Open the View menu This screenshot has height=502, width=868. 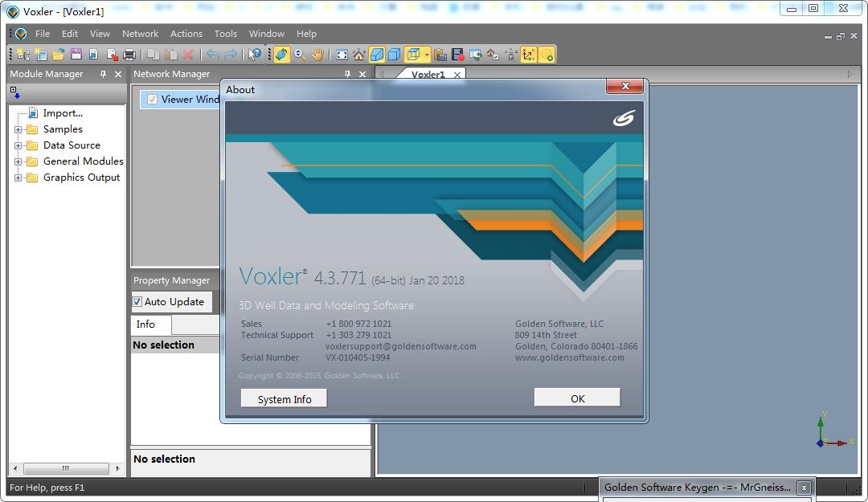(x=100, y=34)
